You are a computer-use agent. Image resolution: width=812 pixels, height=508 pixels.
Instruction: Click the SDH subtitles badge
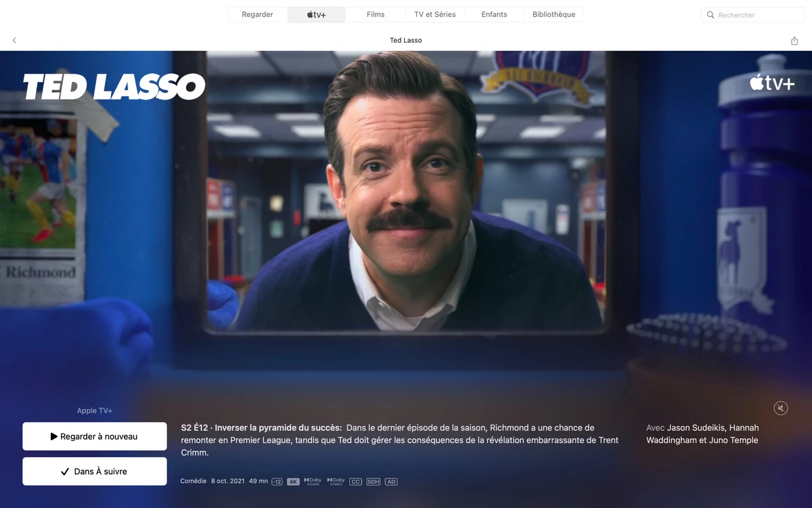coord(374,482)
